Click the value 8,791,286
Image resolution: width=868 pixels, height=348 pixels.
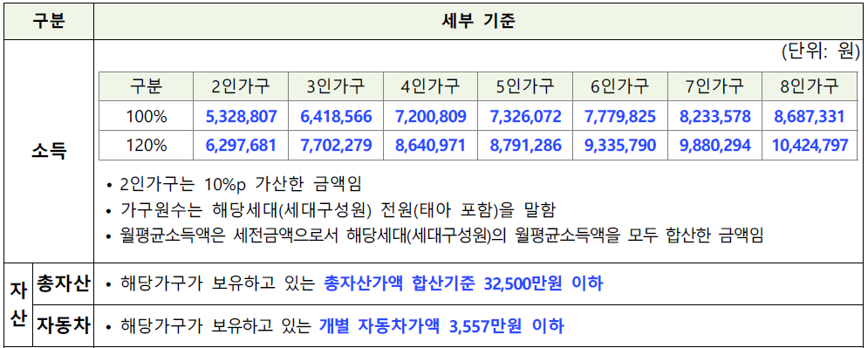click(525, 146)
